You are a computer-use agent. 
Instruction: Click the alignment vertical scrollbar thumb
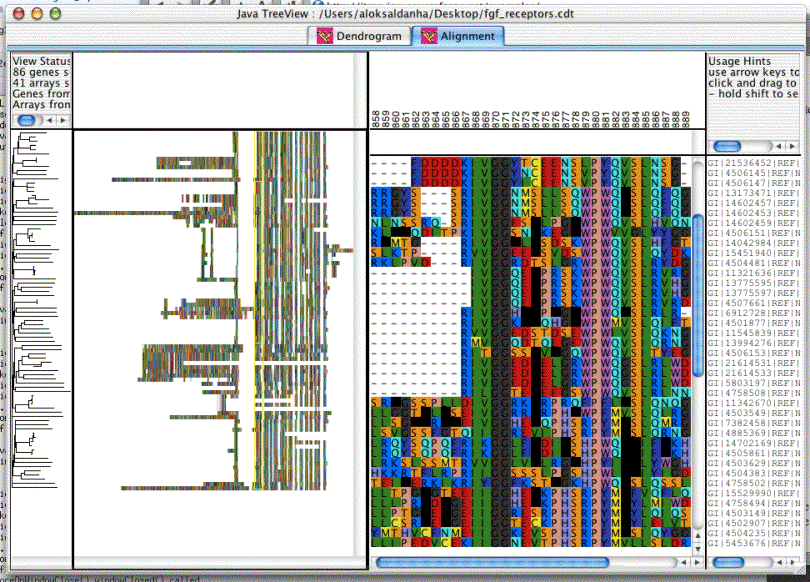tap(697, 296)
